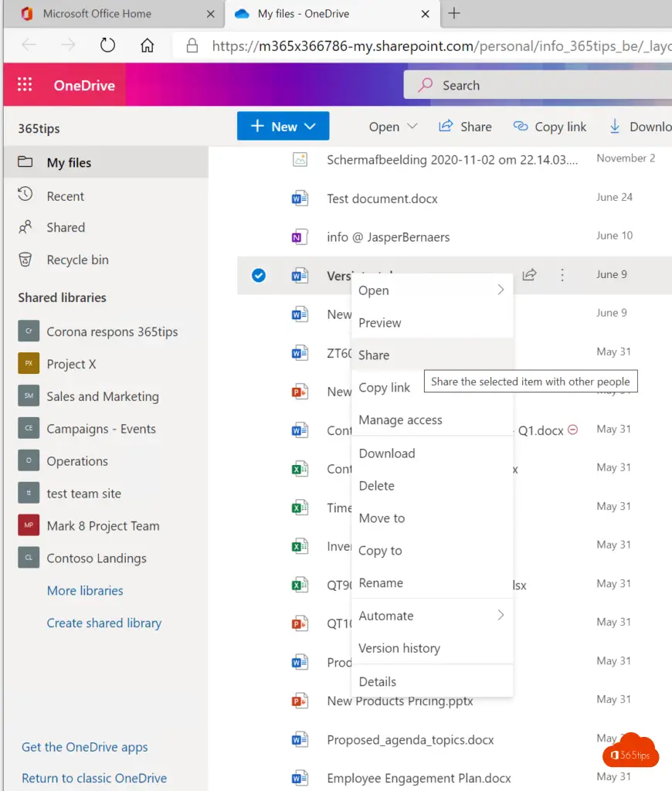Click the Excel icon on the QT9 row
The height and width of the screenshot is (791, 672).
point(300,585)
